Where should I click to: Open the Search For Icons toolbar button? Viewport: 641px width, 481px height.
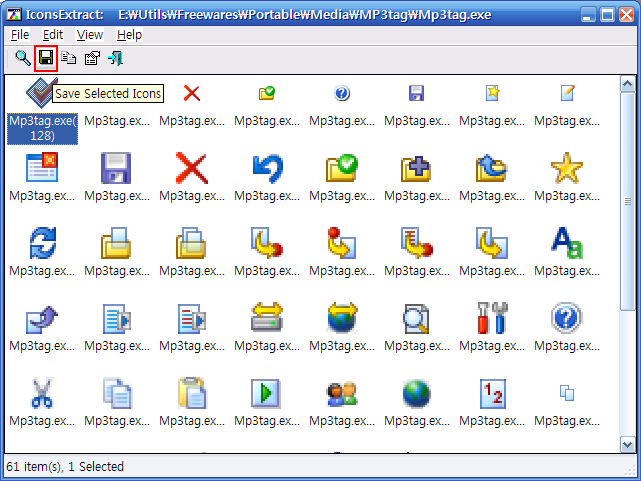tap(22, 58)
